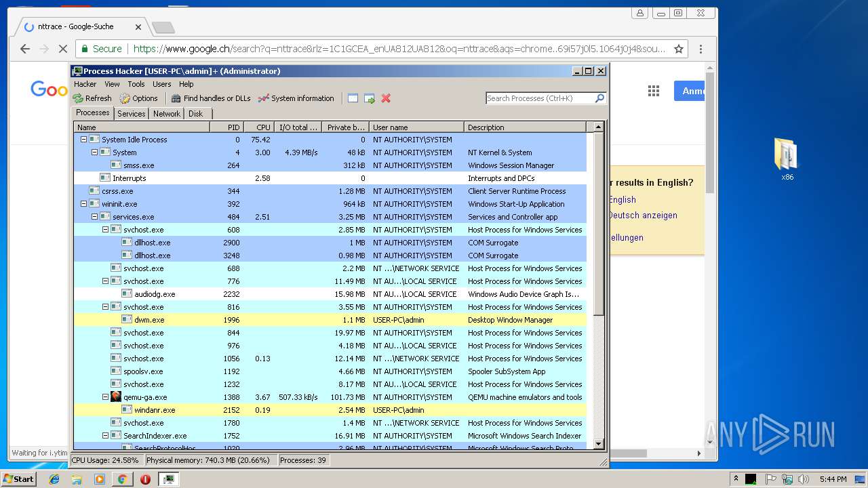Image resolution: width=868 pixels, height=488 pixels.
Task: Switch to the Disk tab
Action: click(x=195, y=114)
